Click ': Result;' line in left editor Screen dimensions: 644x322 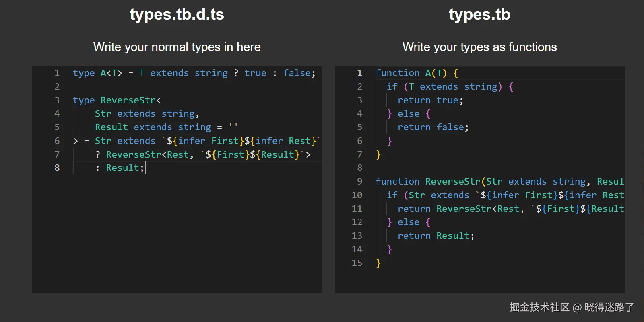point(120,168)
